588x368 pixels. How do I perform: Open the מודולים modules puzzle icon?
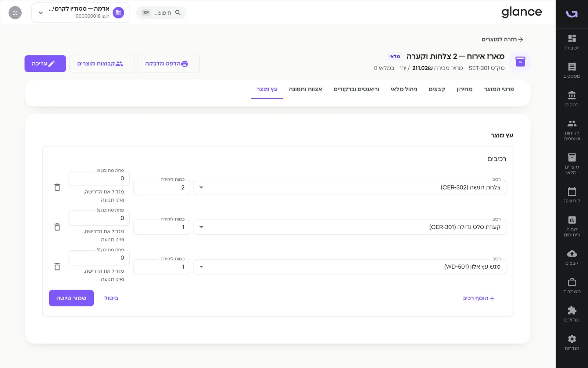pos(572,310)
